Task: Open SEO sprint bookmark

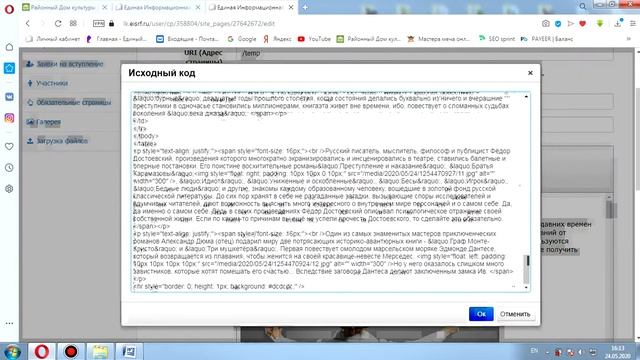Action: (497, 39)
